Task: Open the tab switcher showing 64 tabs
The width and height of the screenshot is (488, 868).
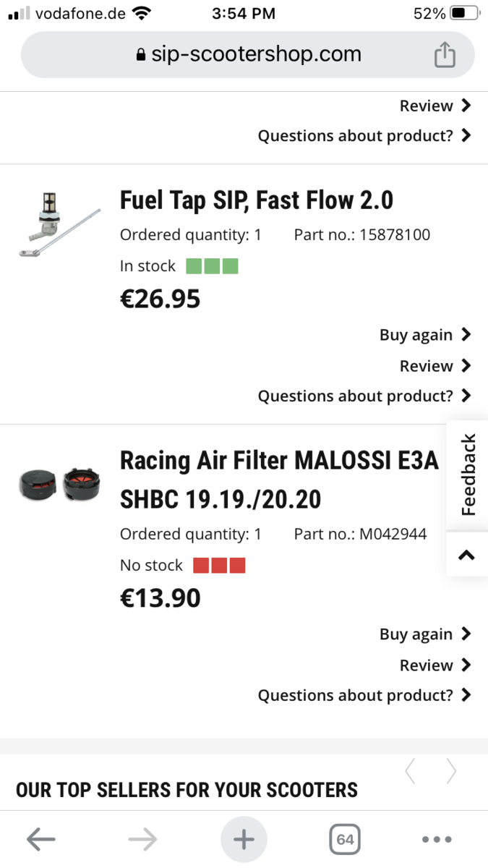Action: tap(345, 839)
